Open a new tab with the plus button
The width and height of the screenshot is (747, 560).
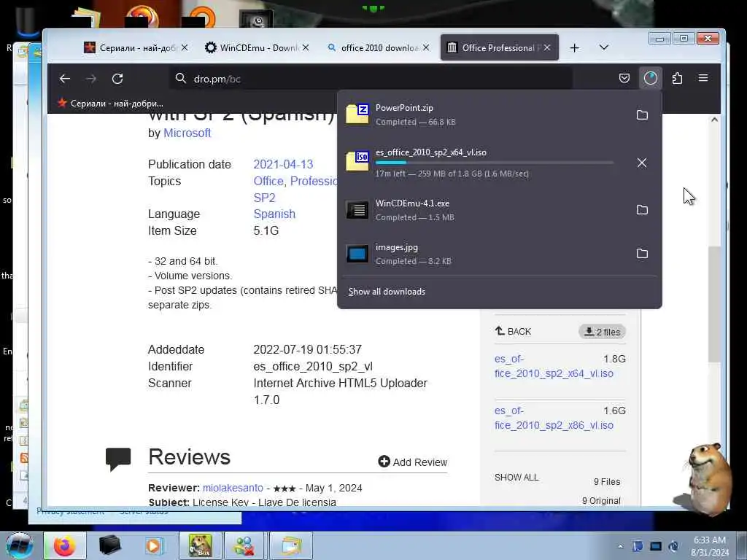coord(575,47)
